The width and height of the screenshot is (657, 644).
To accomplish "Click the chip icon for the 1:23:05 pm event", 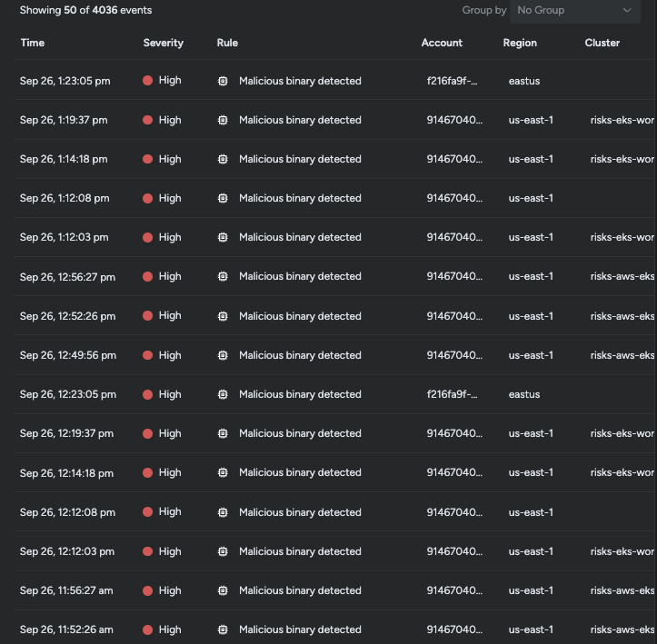I will tap(223, 81).
